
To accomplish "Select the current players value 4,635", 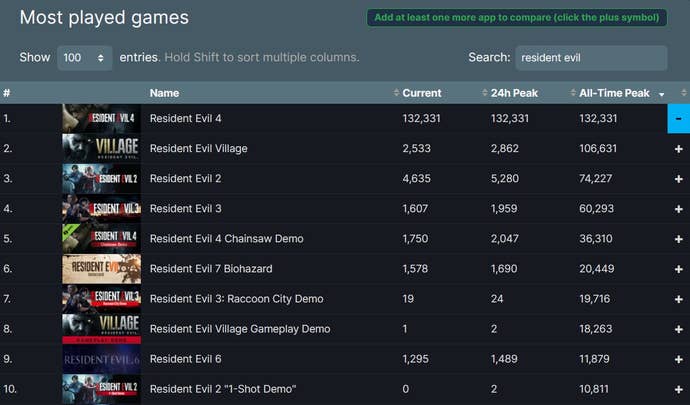I will (416, 178).
